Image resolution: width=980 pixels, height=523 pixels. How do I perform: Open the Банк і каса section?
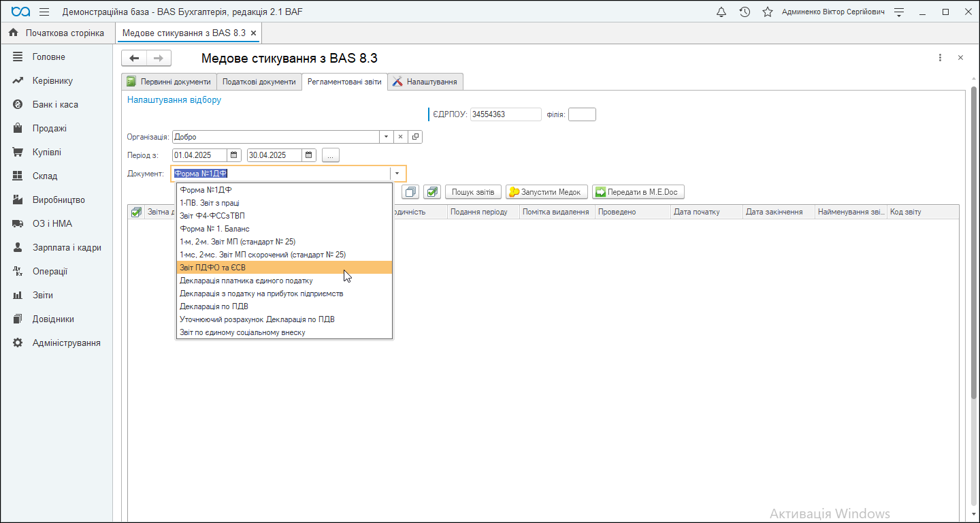click(56, 105)
